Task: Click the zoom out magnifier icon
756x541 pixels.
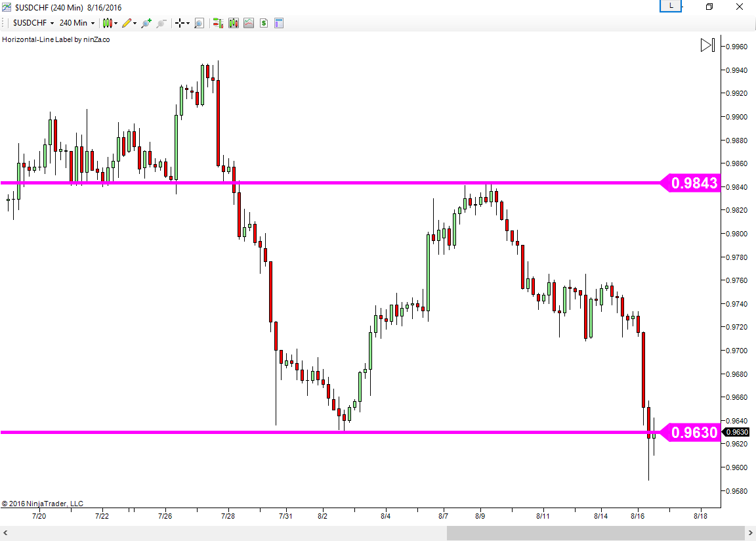Action: [x=161, y=23]
